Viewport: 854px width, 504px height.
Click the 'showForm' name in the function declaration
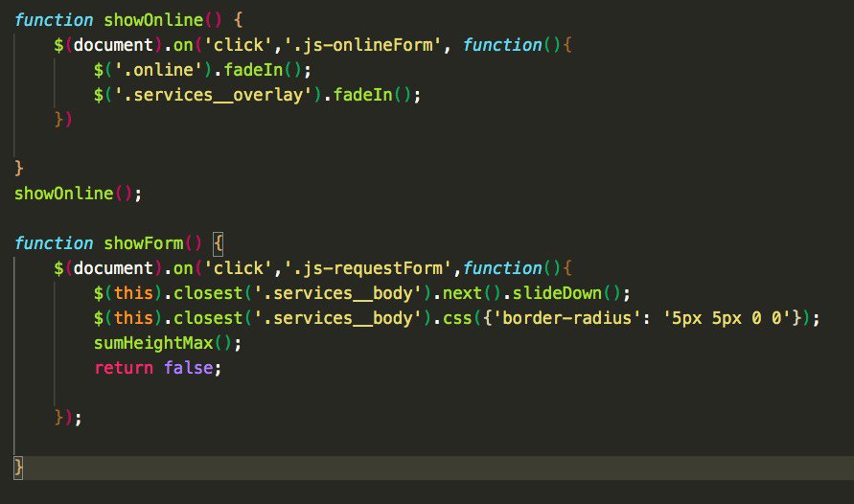click(144, 243)
